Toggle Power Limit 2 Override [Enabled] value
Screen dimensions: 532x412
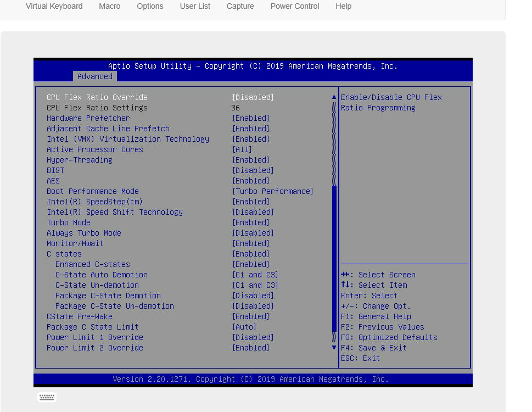251,348
